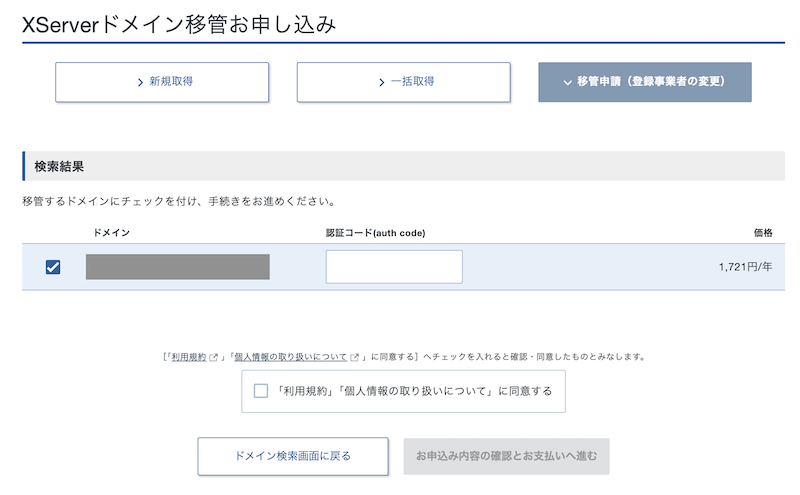Click the ドメイン column header

pos(111,233)
